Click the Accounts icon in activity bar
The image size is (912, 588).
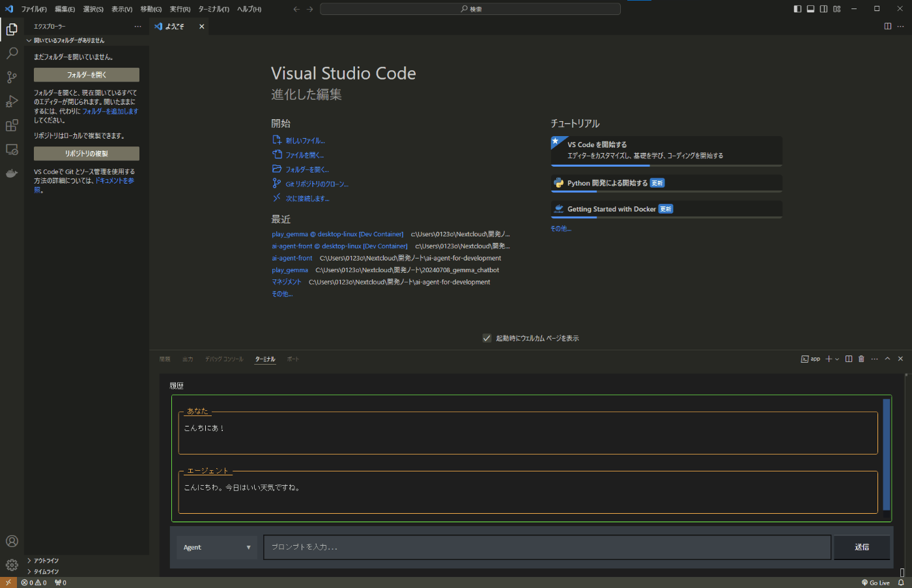tap(12, 541)
